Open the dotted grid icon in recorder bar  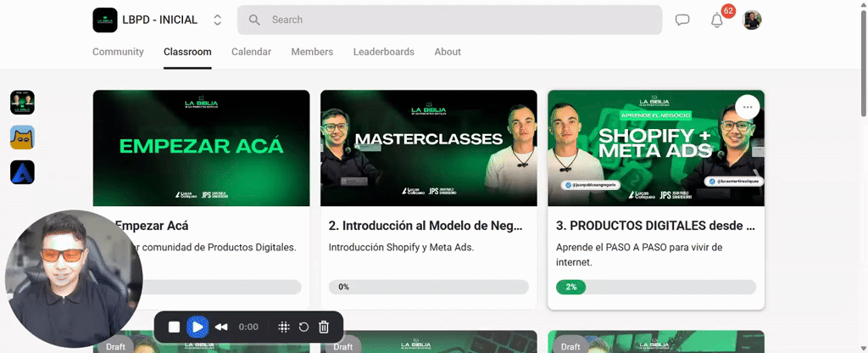tap(283, 327)
